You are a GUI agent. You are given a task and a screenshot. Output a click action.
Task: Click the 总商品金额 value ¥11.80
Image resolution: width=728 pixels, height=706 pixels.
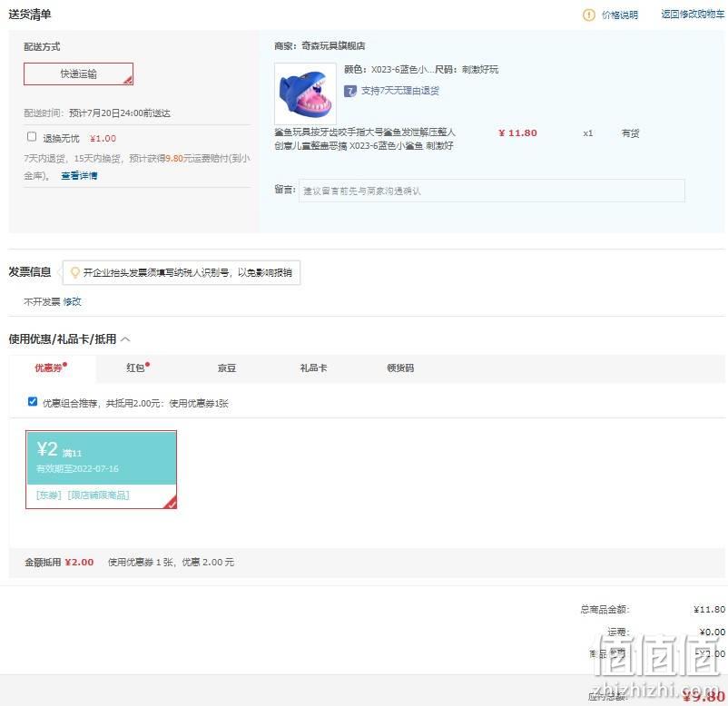click(x=709, y=609)
